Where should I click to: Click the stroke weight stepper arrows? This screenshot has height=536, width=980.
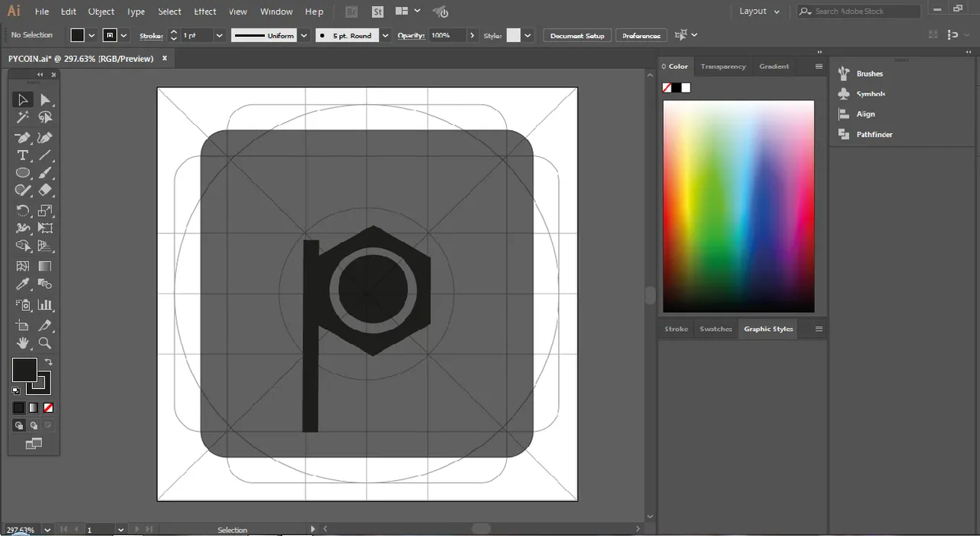tap(173, 35)
